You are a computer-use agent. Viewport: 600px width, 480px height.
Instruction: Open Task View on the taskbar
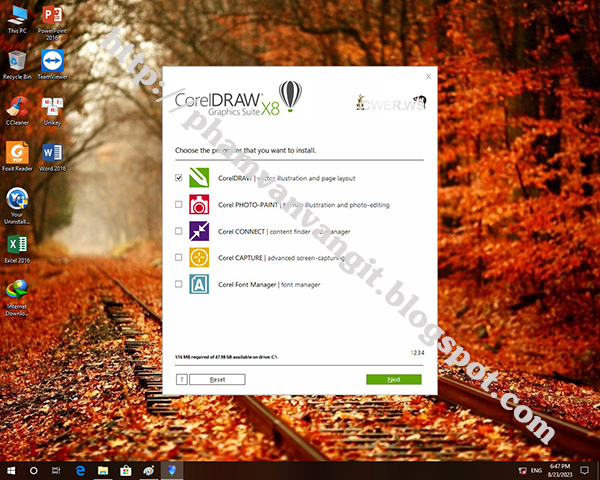click(x=56, y=470)
